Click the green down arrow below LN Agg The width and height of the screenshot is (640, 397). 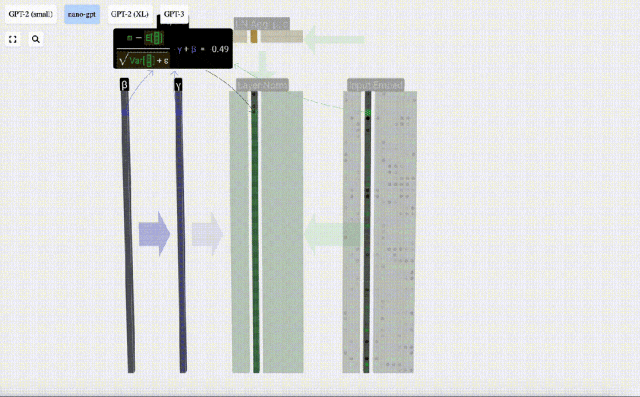click(262, 65)
